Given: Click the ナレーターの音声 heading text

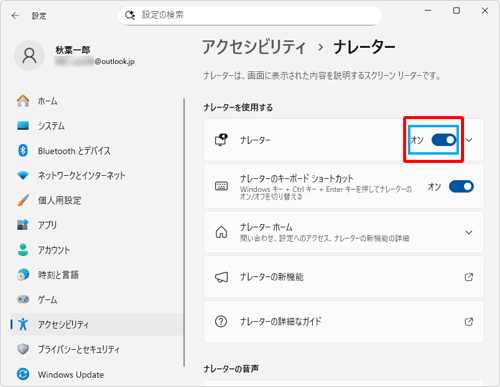Looking at the screenshot, I should coord(231,369).
